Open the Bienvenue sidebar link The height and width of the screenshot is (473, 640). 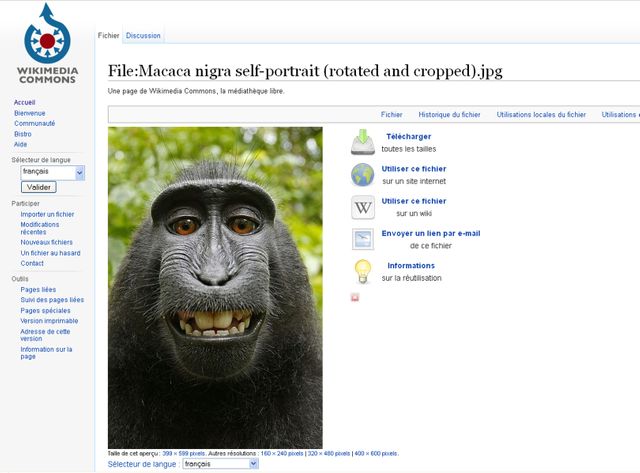click(30, 113)
